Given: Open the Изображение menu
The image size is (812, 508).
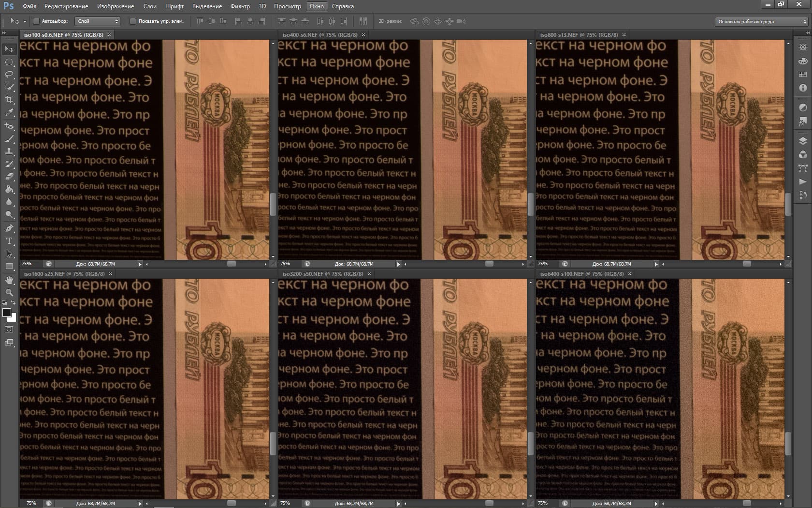Looking at the screenshot, I should pos(116,6).
